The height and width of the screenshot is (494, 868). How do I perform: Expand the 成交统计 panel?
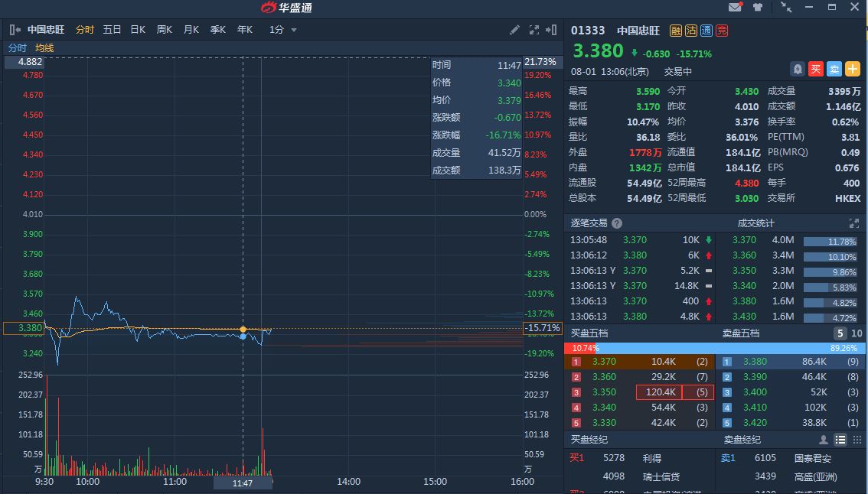[x=854, y=223]
